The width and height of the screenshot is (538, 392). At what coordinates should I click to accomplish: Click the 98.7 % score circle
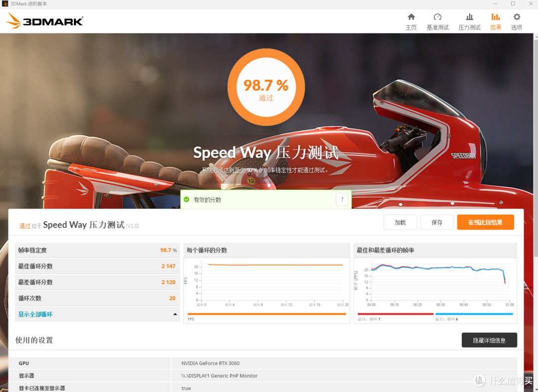(x=266, y=88)
